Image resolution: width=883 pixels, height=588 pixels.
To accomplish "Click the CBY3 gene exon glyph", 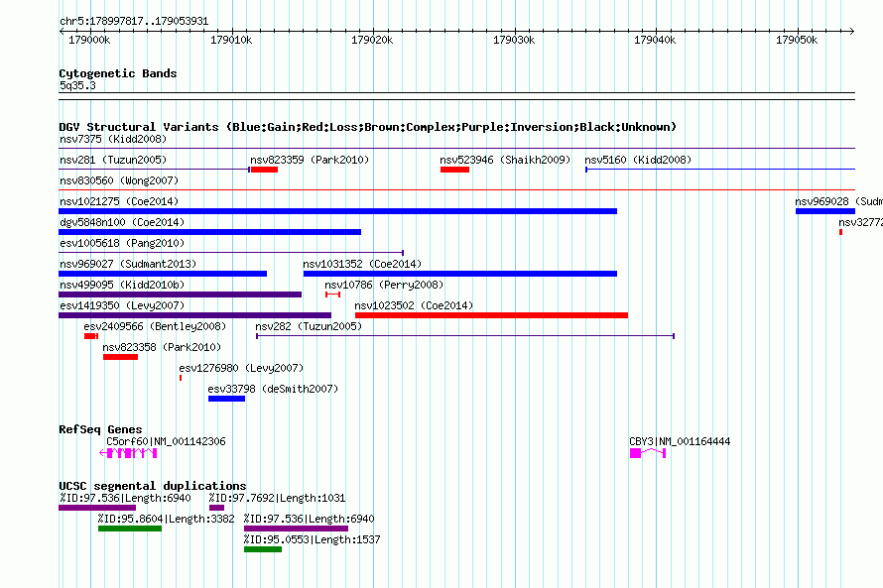I will [648, 453].
